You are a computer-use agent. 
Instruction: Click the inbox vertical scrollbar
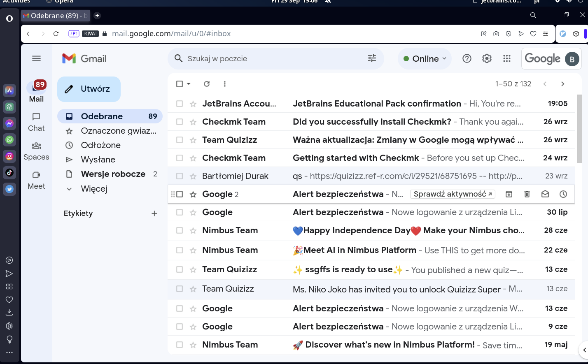click(x=579, y=128)
